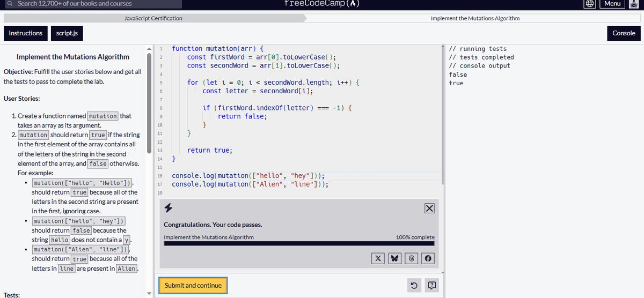Open Implement the Mutations Algorithm breadcrumb
The image size is (644, 298).
[475, 18]
